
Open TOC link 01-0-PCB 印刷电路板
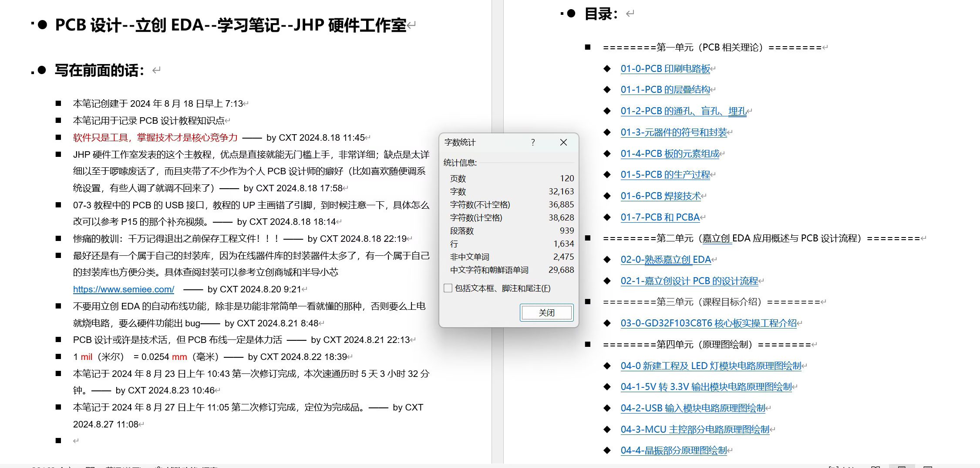[665, 68]
